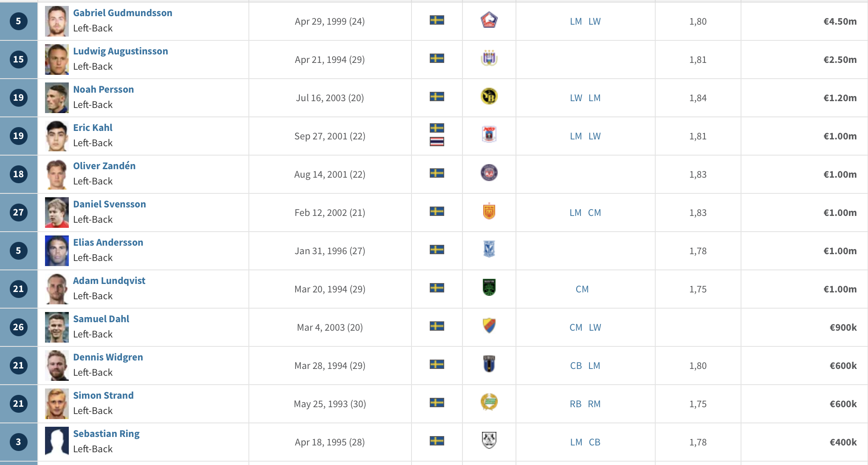868x465 pixels.
Task: Click Simon Strand's green-gold club badge
Action: (489, 403)
